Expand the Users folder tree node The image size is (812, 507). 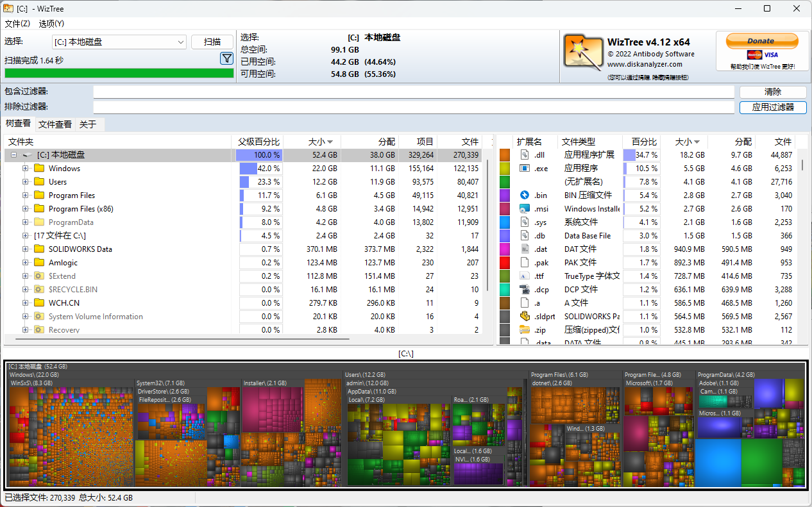pos(26,182)
